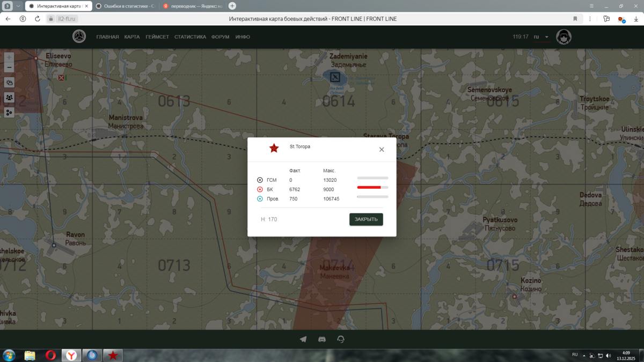The width and height of the screenshot is (644, 362).
Task: Select the ГСМ radio indicator
Action: [260, 180]
